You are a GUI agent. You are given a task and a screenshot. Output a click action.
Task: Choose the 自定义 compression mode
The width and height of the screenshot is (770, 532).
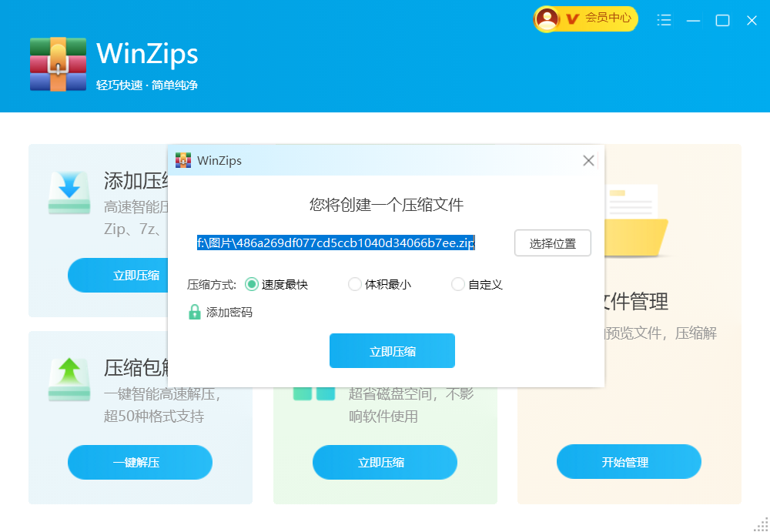(x=457, y=284)
